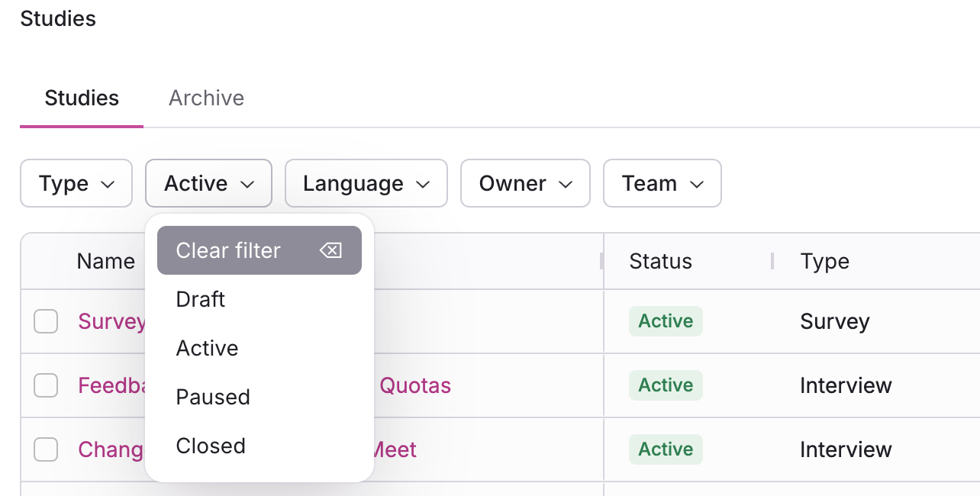Expand the Language filter dropdown
980x496 pixels.
click(366, 183)
